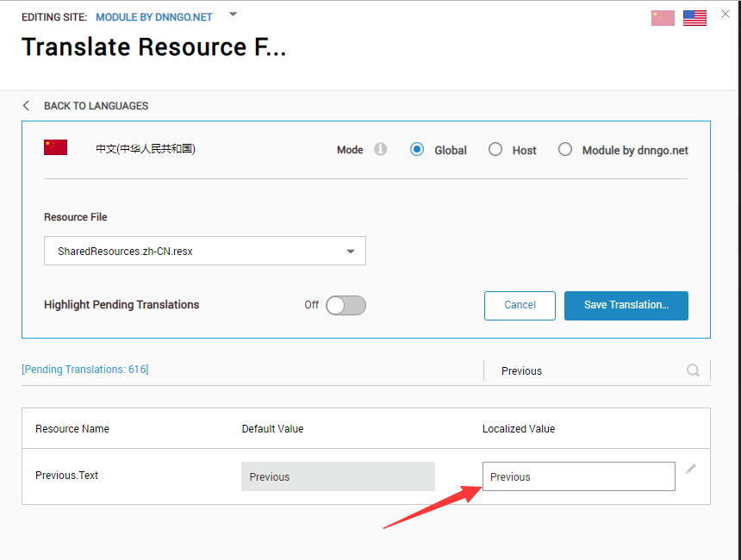
Task: Click the Localized Value input for Previous.Text
Action: pos(579,476)
